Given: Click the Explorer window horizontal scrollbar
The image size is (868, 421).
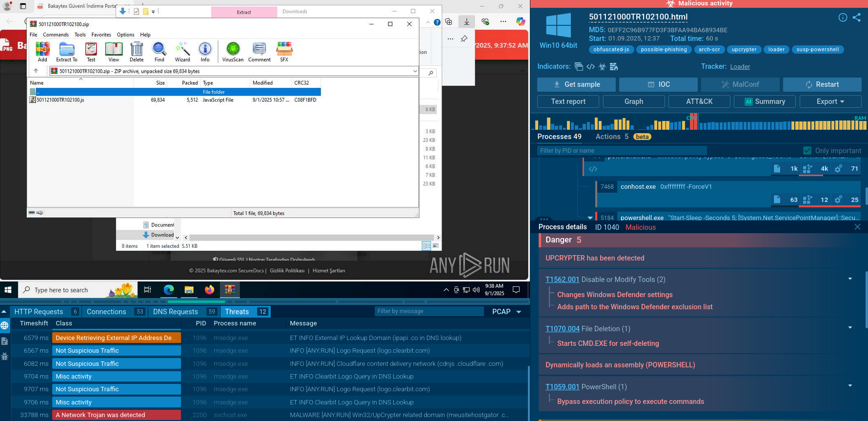Looking at the screenshot, I should click(x=312, y=238).
